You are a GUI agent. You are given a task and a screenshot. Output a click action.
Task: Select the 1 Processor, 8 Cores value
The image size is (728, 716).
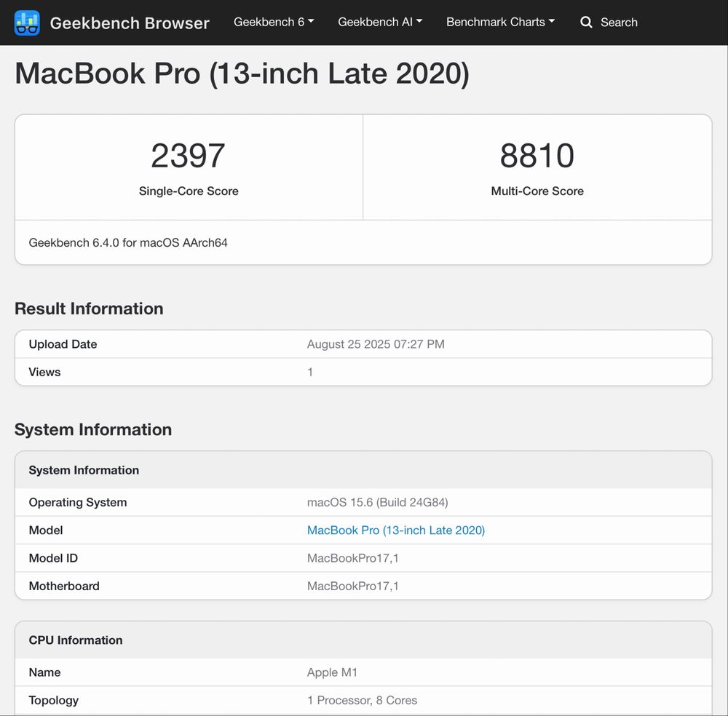362,700
